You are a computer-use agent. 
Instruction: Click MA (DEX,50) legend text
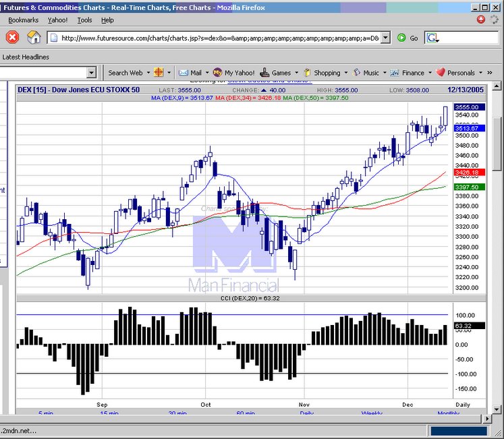pos(316,98)
